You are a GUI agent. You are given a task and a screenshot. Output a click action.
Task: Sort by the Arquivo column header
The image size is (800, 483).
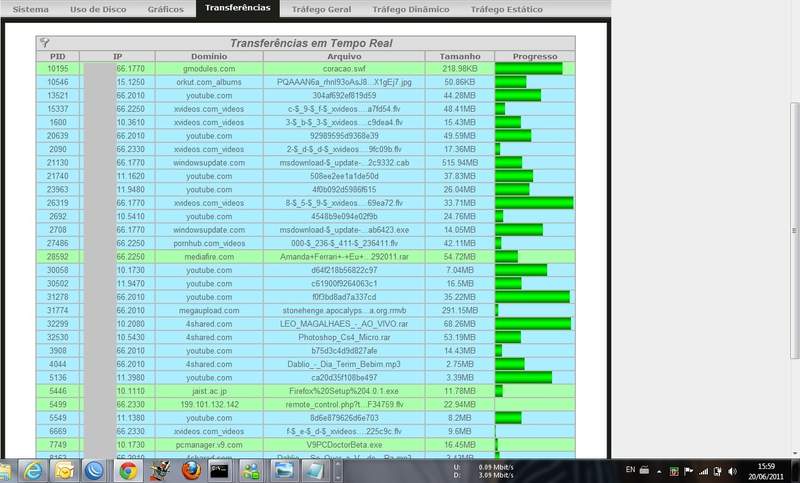pyautogui.click(x=344, y=56)
